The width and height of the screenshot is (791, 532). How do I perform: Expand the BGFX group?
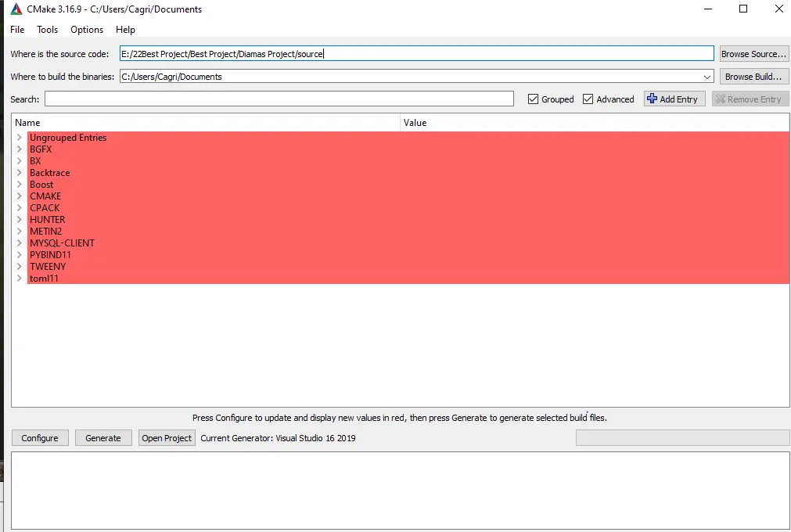[20, 149]
